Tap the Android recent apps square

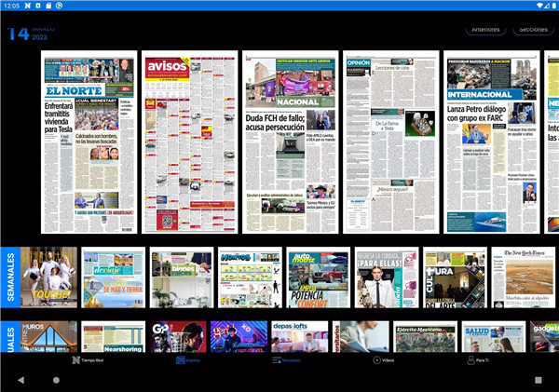point(539,380)
